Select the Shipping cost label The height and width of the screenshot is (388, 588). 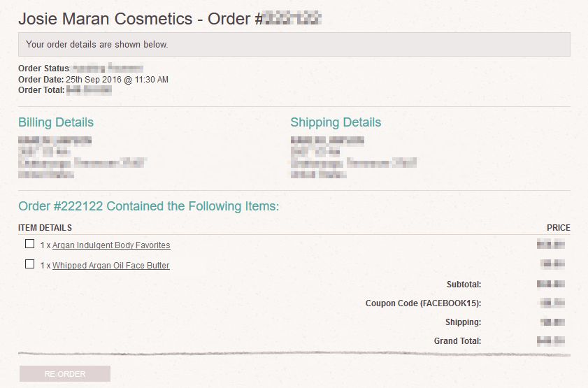click(463, 322)
